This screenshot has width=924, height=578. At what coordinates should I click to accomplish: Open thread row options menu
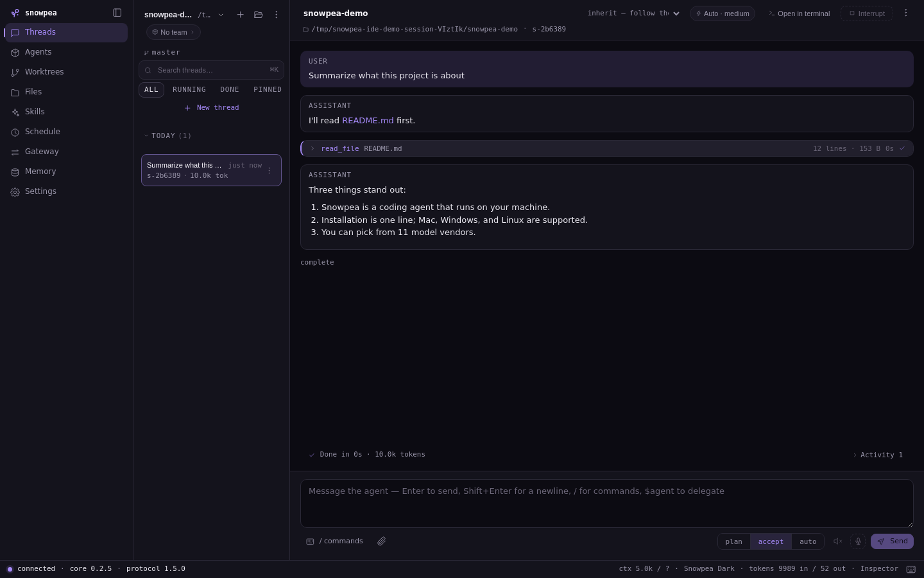coord(269,170)
